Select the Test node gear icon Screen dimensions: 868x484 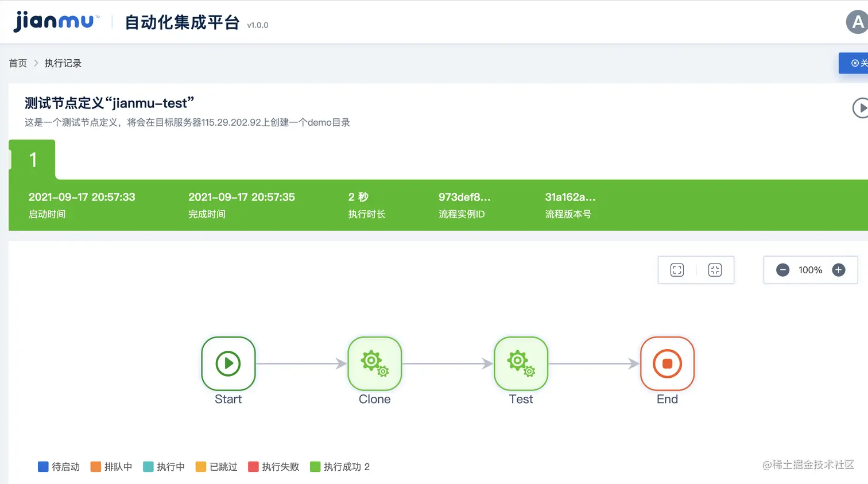point(521,363)
